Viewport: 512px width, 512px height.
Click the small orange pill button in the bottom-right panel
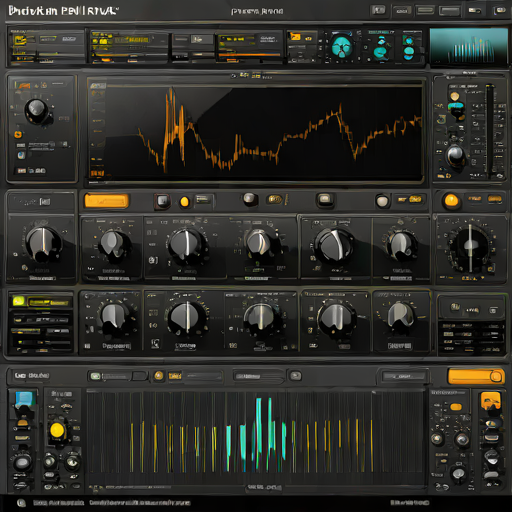point(456,407)
